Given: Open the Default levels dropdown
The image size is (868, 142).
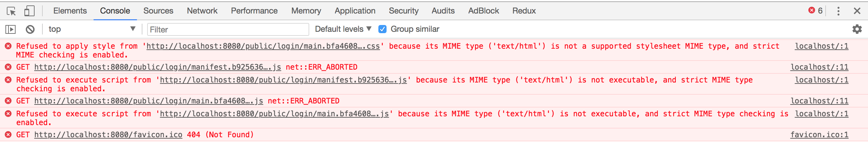Looking at the screenshot, I should tap(343, 29).
